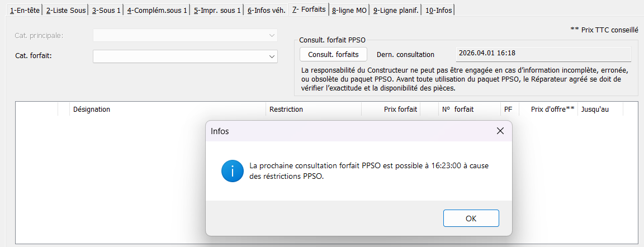Screen dimensions: 644x247
Task: Switch to the 1-En-tête tab
Action: (x=22, y=10)
